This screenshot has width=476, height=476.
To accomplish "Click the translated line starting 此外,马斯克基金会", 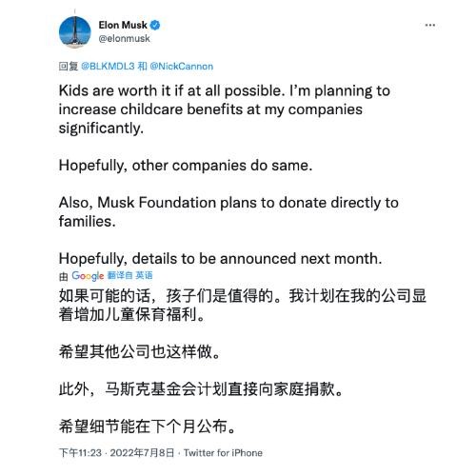I will tap(201, 389).
